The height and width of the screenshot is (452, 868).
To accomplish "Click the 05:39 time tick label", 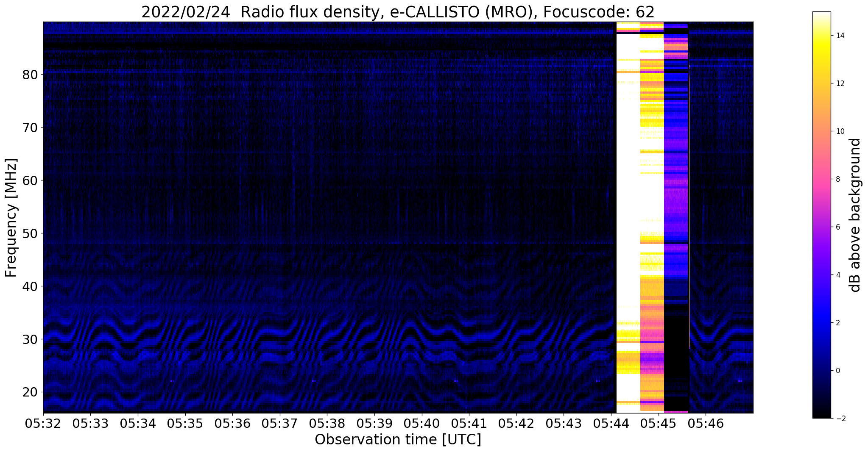I will [374, 423].
